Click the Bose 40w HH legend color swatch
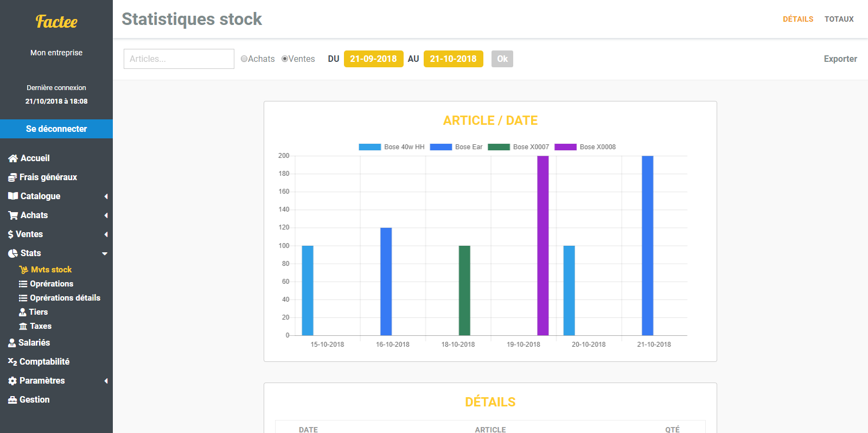This screenshot has width=868, height=433. tap(369, 147)
